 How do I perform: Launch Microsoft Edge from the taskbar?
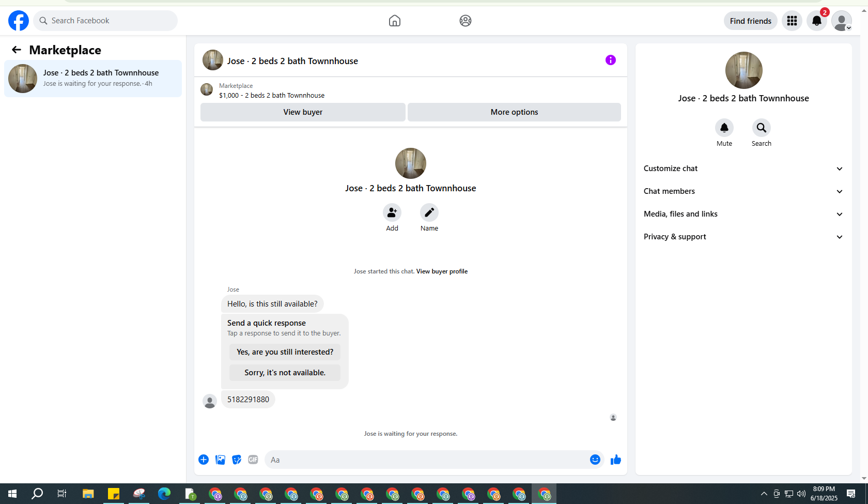point(164,494)
